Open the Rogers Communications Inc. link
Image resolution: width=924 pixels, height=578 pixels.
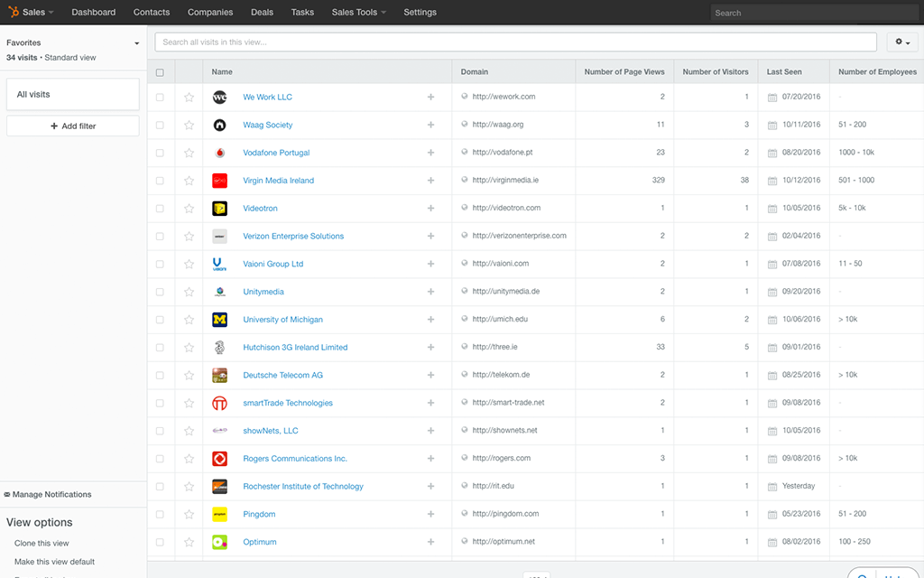295,458
